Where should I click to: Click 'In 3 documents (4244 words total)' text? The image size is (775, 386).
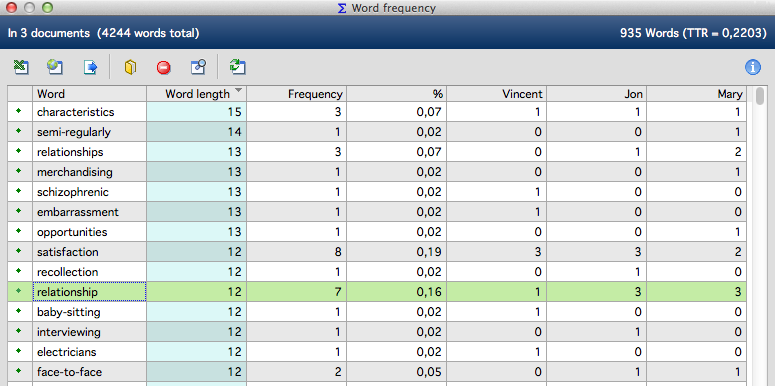[103, 33]
